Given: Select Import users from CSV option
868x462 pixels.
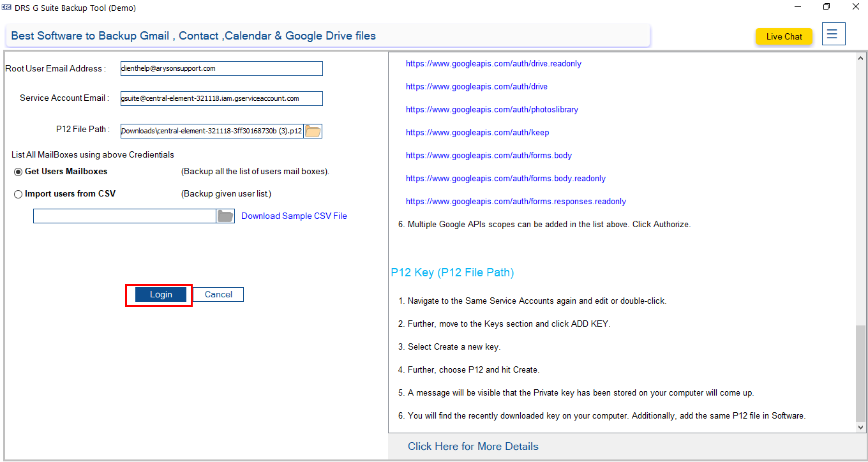Looking at the screenshot, I should [x=19, y=194].
